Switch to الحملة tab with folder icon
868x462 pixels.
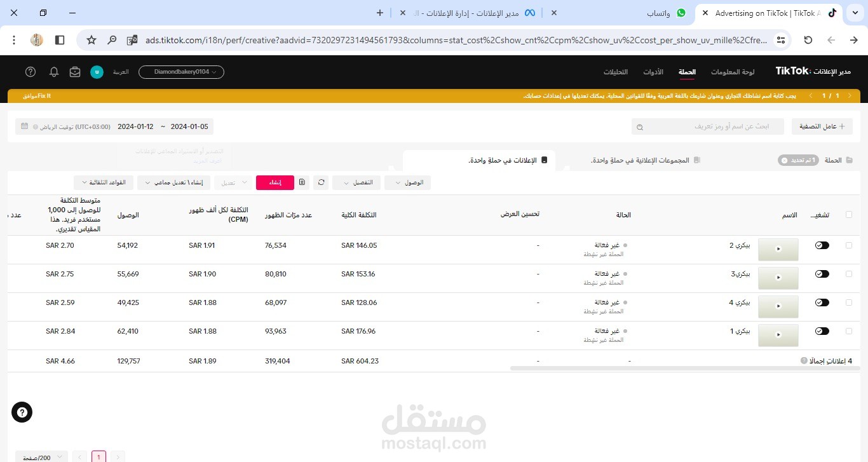[x=839, y=160]
